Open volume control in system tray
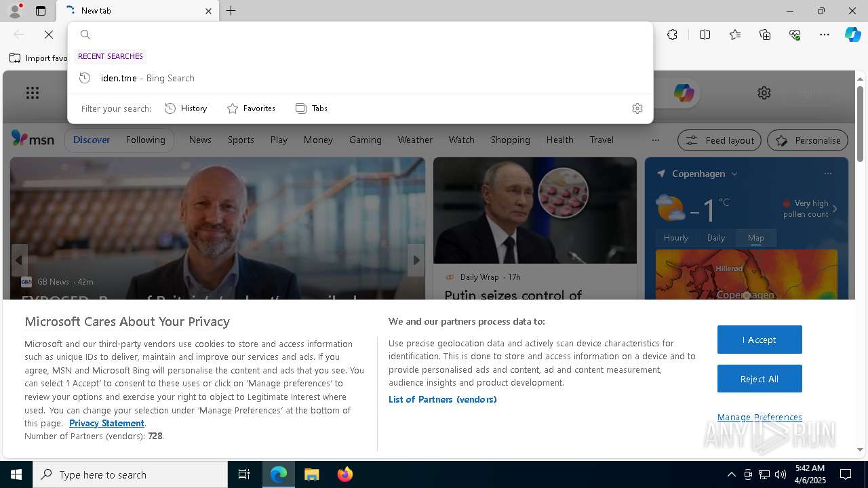The image size is (868, 488). point(781,474)
